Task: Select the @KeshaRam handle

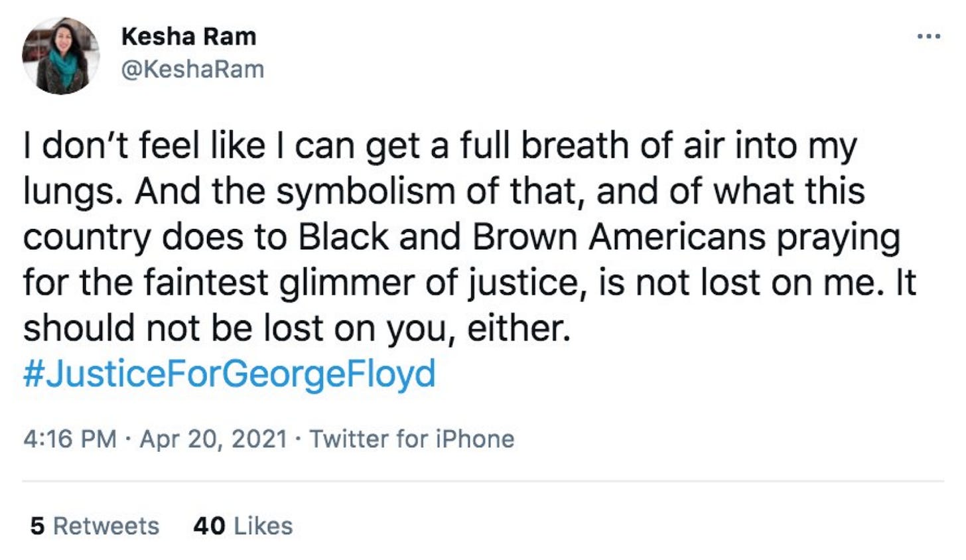Action: [192, 69]
